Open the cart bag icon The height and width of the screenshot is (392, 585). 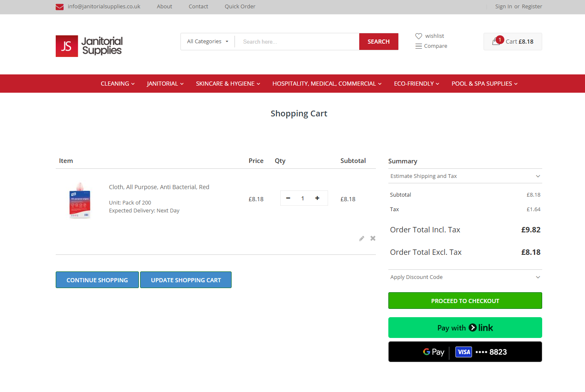[496, 42]
